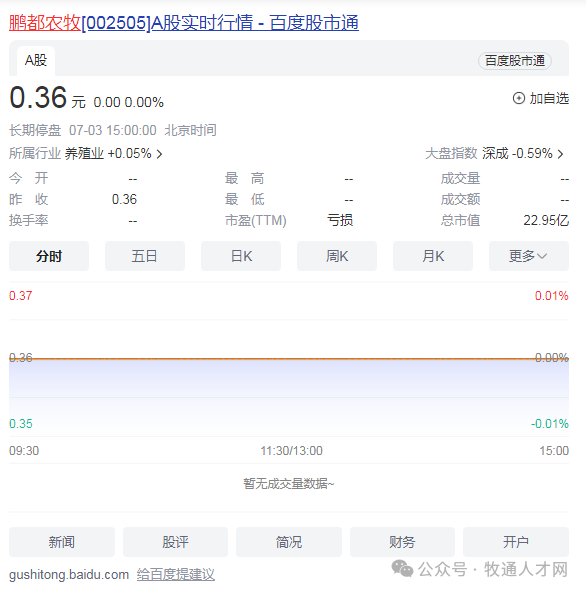Expand the industry chevron after +0.05%

[159, 154]
